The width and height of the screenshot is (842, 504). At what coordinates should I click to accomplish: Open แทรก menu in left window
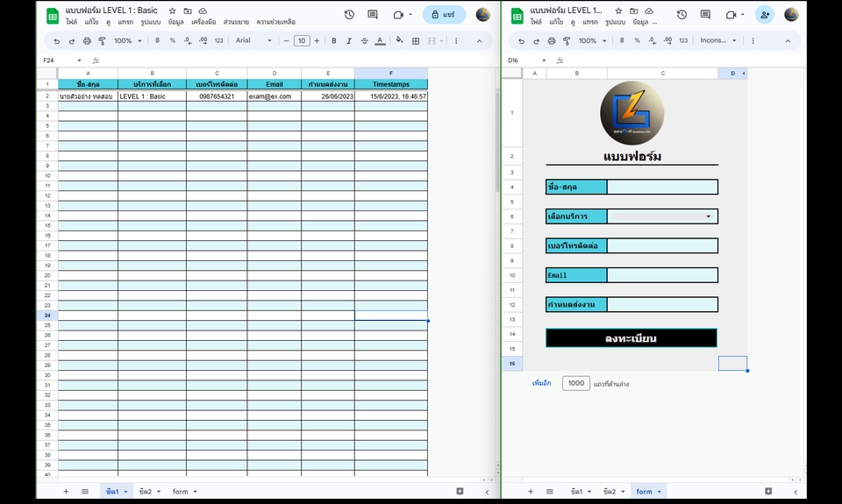[x=125, y=22]
